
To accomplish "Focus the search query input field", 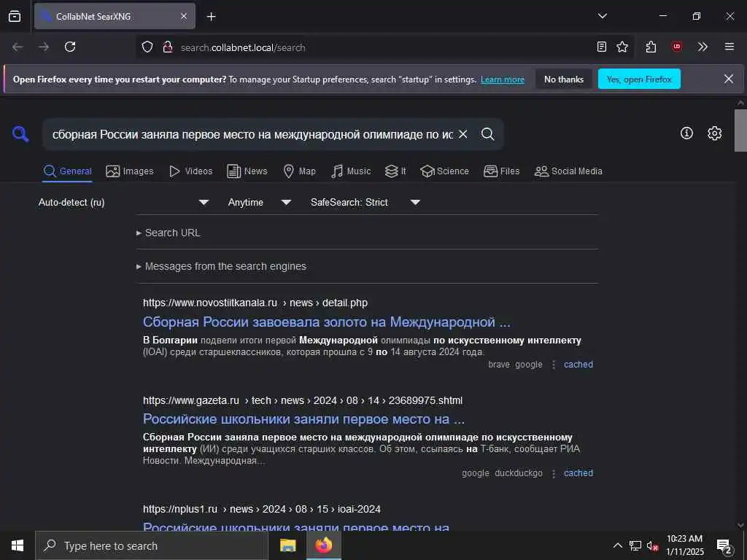I will 252,134.
